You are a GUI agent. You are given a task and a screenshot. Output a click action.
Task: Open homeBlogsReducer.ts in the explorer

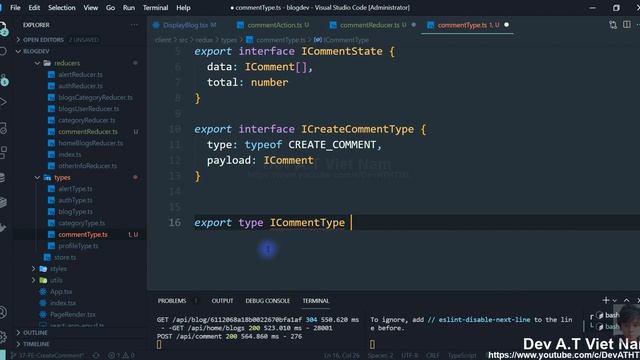pos(91,143)
